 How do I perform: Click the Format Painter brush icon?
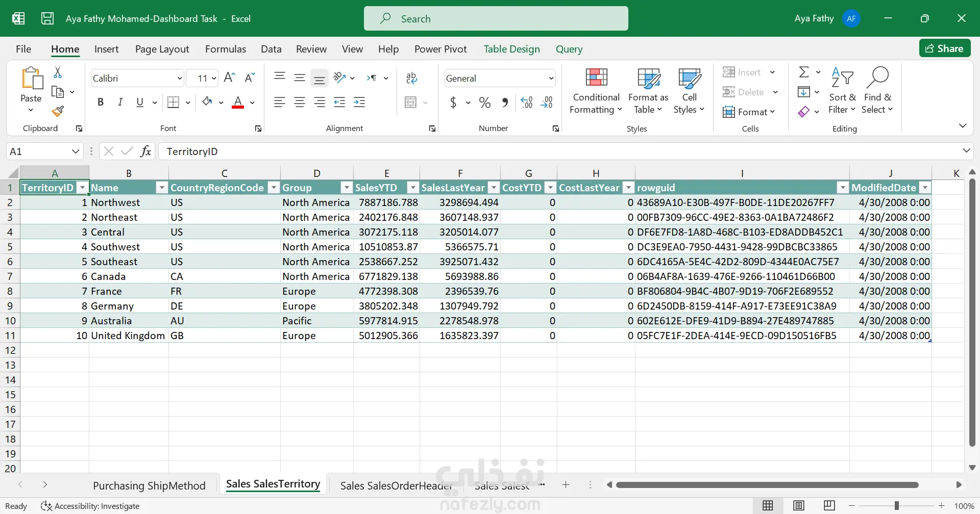58,111
